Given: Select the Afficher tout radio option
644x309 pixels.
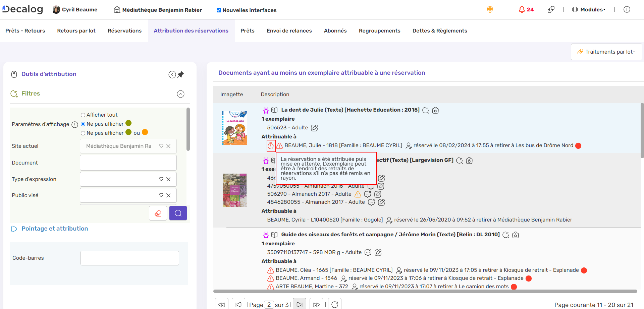Looking at the screenshot, I should point(83,115).
